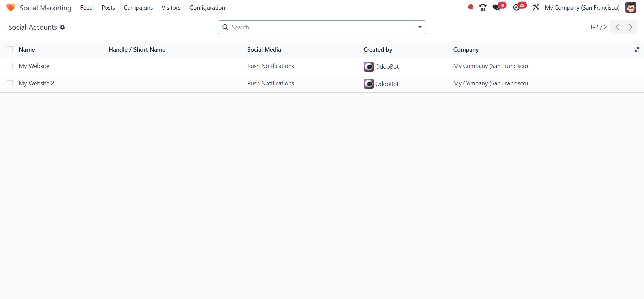Viewport: 644px width, 299px height.
Task: Sort by the Social Media column header
Action: pyautogui.click(x=264, y=50)
